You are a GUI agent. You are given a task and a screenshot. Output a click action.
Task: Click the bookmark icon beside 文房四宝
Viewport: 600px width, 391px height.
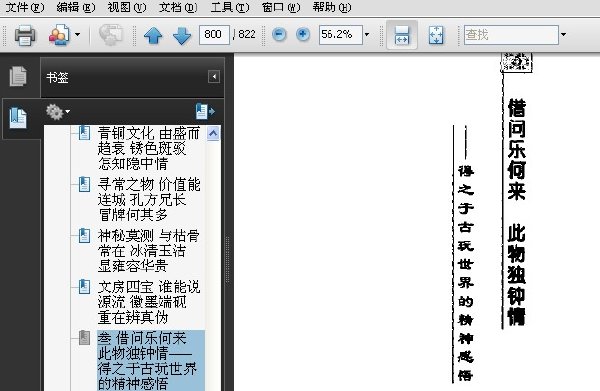click(x=84, y=287)
